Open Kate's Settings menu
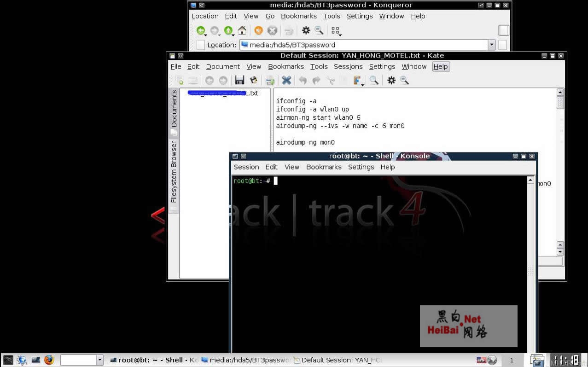The height and width of the screenshot is (367, 588). pyautogui.click(x=382, y=67)
